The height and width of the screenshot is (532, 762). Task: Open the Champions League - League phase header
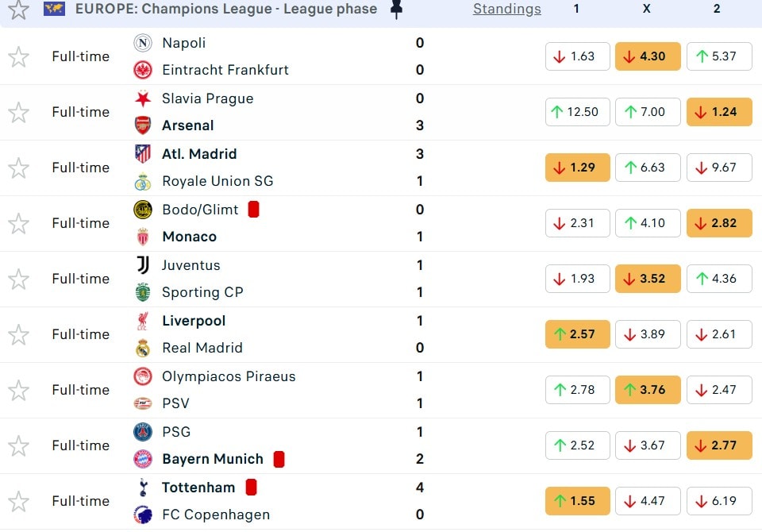(x=226, y=10)
